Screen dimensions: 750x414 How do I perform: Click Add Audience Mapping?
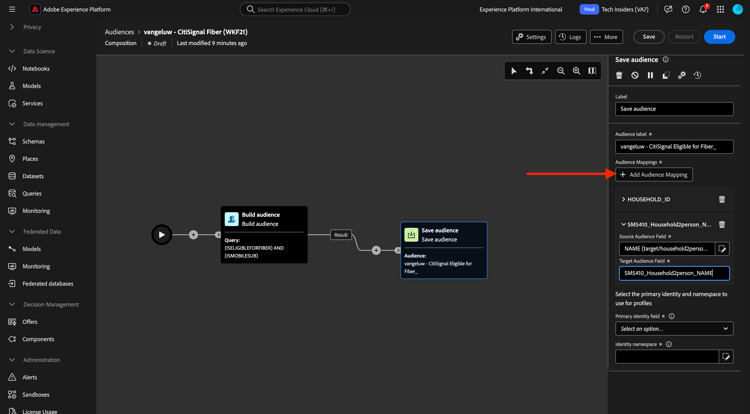click(x=654, y=174)
